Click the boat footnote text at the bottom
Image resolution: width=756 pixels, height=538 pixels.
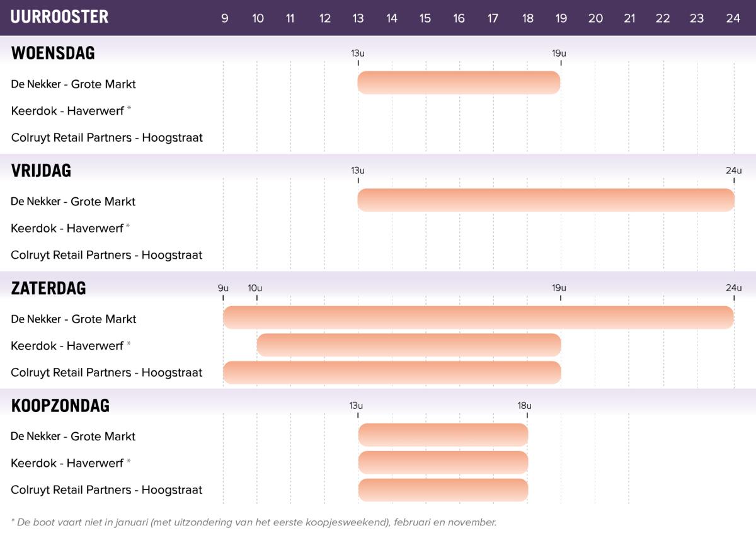point(254,522)
